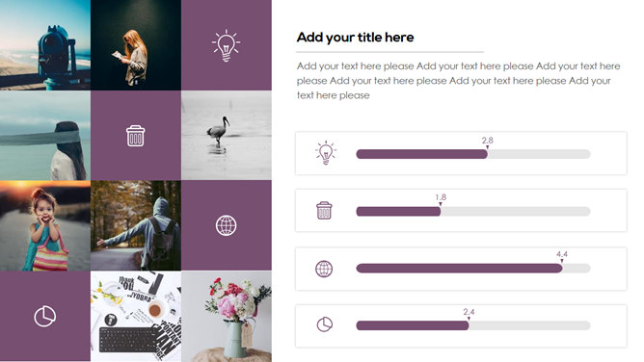644x362 pixels.
Task: Click the "Add your text here please" paragraph
Action: click(458, 80)
